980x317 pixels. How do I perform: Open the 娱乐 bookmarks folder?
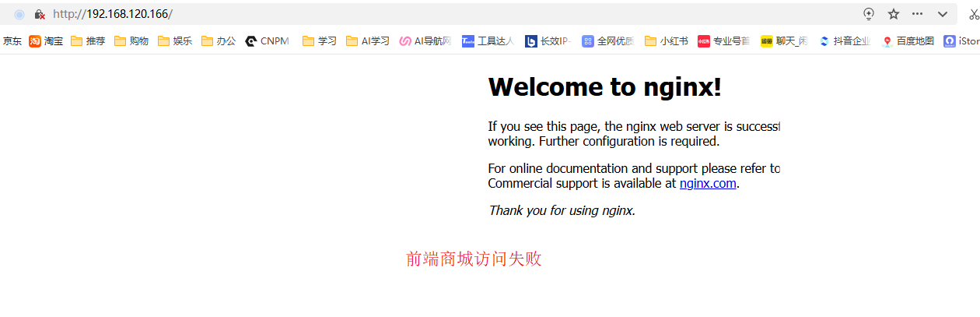(x=175, y=41)
